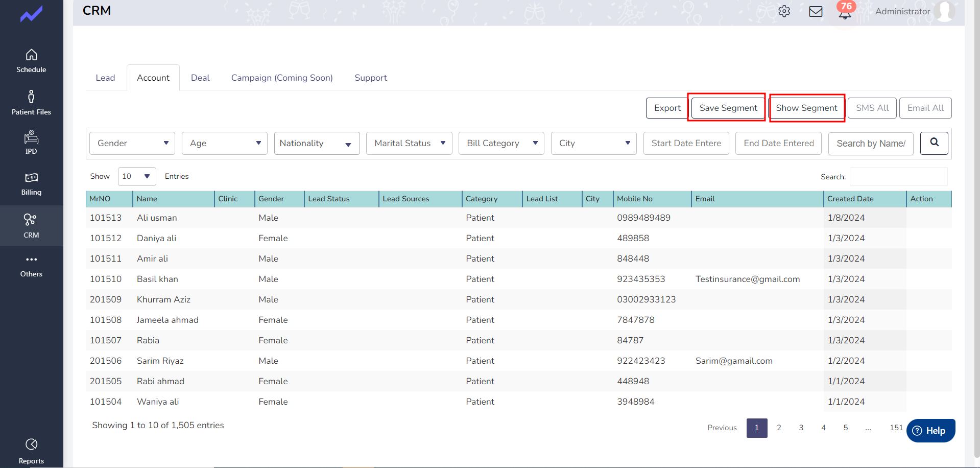Click the Previous page link
Viewport: 980px width, 468px height.
(722, 428)
